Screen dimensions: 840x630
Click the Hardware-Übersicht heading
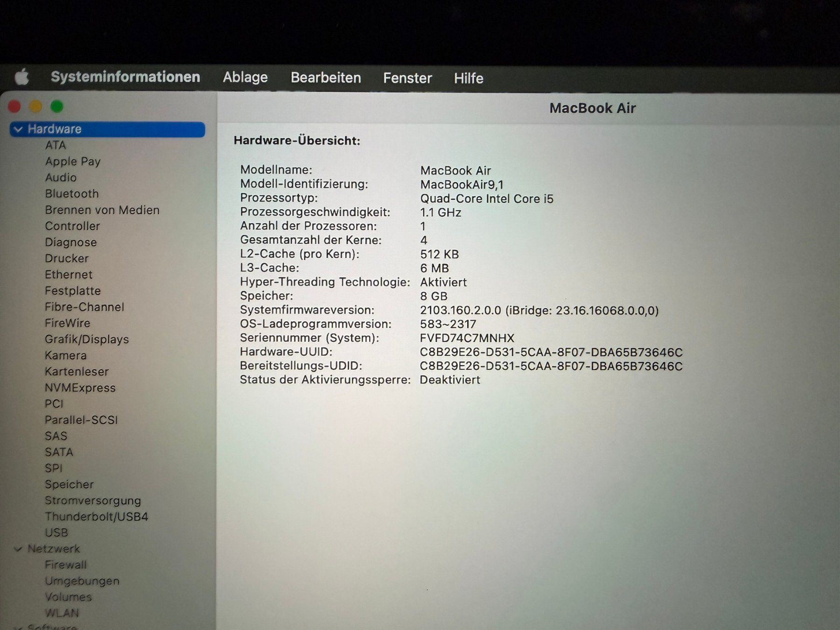(x=297, y=140)
